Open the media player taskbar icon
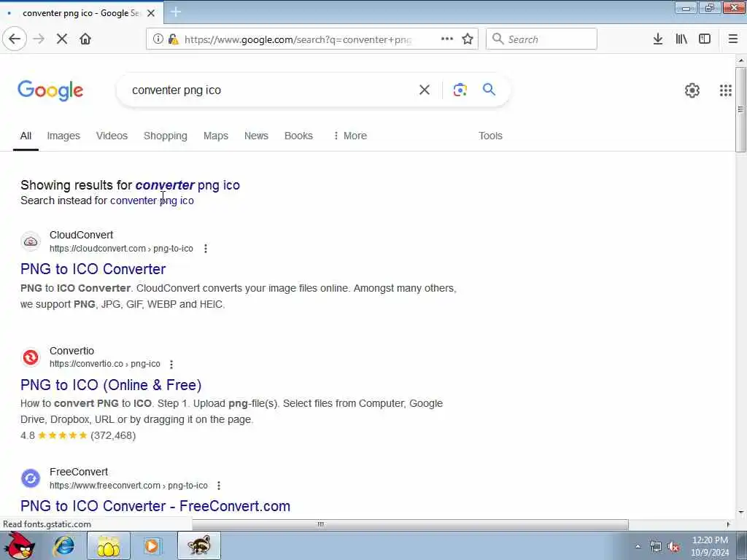Image resolution: width=747 pixels, height=560 pixels. 152,545
